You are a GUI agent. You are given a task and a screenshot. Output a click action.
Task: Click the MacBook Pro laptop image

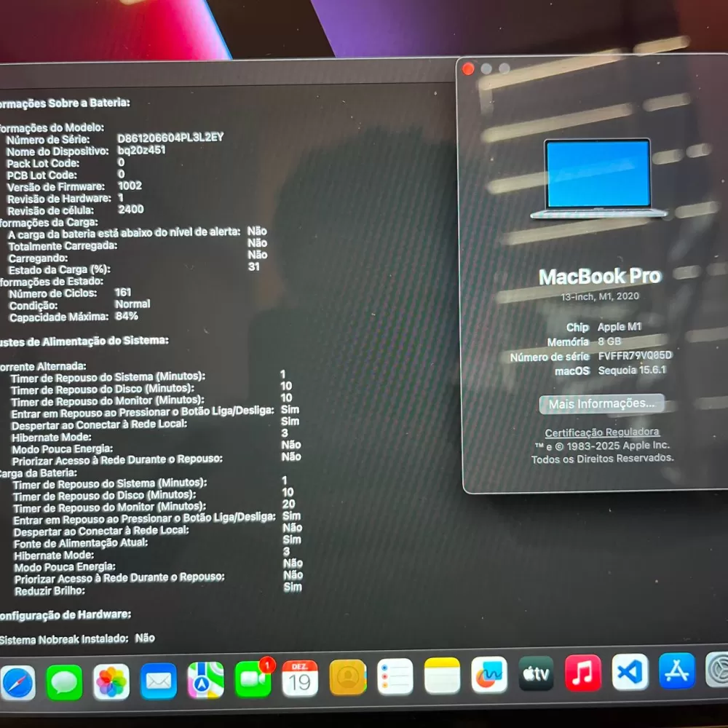598,178
